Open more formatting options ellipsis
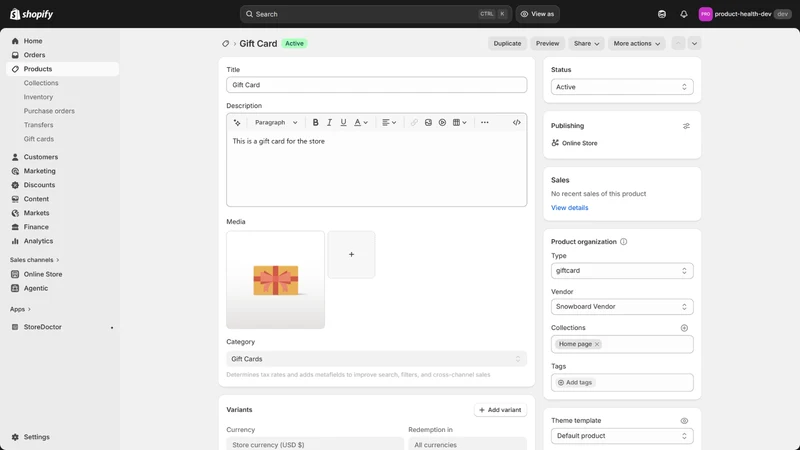Screen dimensions: 800x450 (x=485, y=122)
